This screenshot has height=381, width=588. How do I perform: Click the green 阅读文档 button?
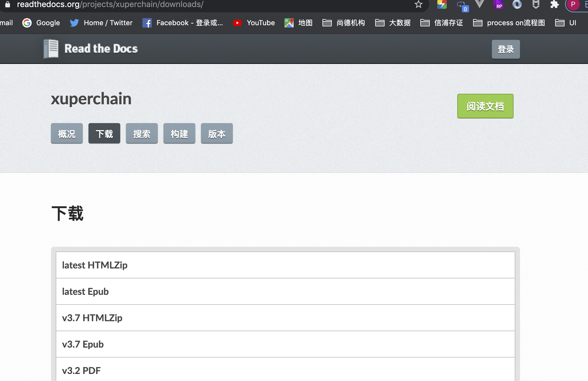click(x=485, y=106)
